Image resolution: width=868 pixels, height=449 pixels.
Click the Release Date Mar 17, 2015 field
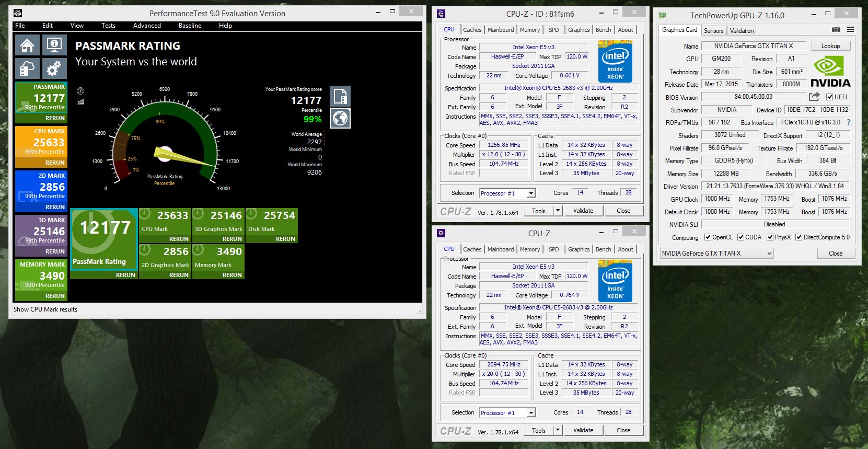point(721,84)
